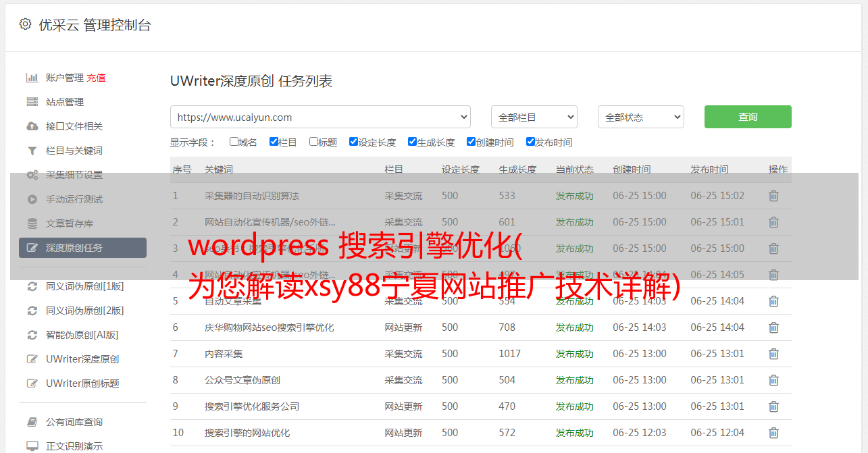The image size is (868, 453).
Task: Click 发布成功 status in row 10
Action: pyautogui.click(x=575, y=433)
